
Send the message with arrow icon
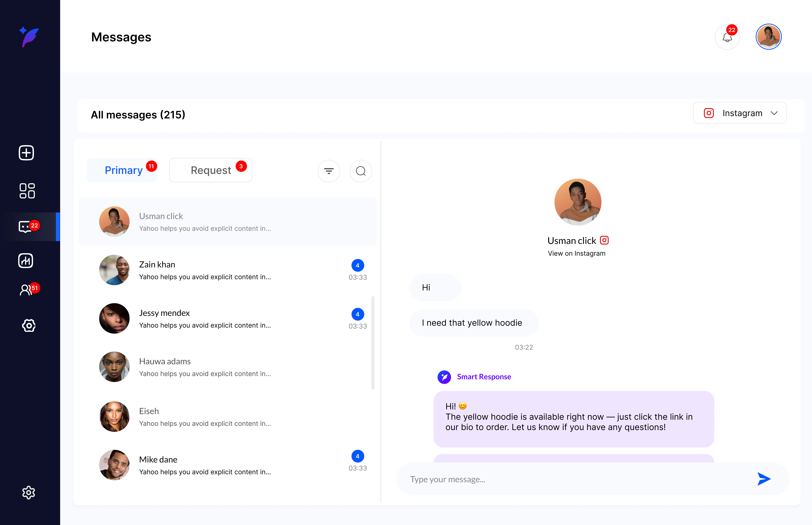764,479
